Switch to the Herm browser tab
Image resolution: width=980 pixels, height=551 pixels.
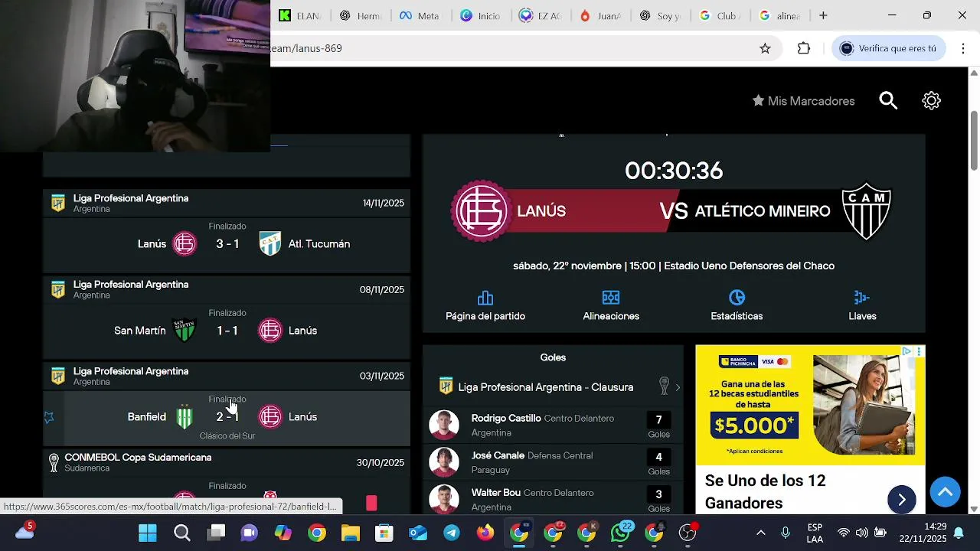point(361,15)
